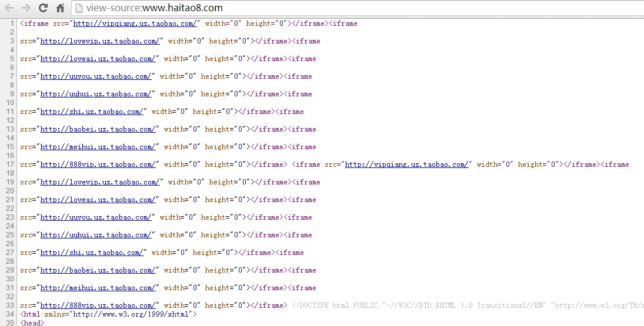Click the page icon in the address bar

tap(79, 8)
